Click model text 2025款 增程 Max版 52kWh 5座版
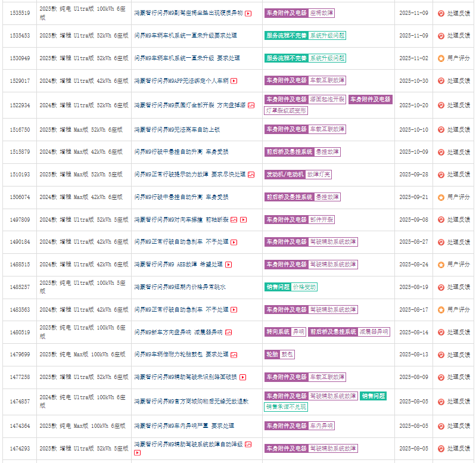The height and width of the screenshot is (463, 476). pos(81,174)
